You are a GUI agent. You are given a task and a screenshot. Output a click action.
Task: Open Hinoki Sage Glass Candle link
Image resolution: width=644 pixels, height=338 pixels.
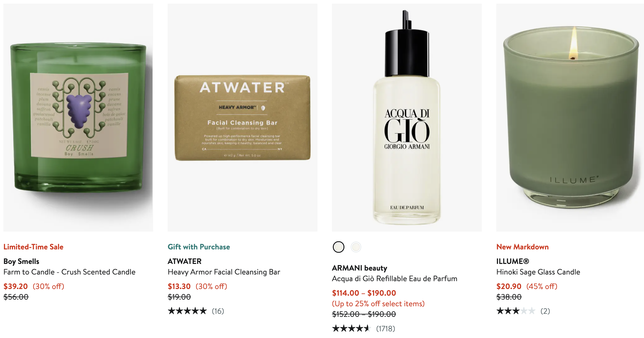coord(538,272)
